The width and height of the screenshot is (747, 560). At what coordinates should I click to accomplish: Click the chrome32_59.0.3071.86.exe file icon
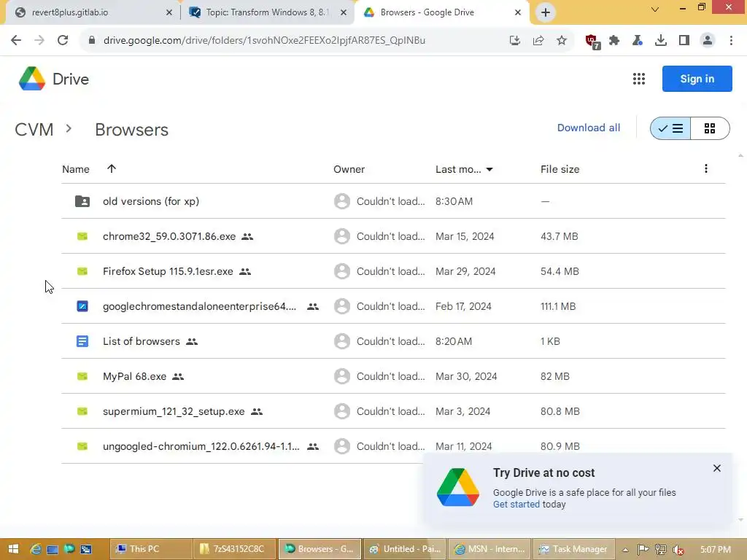[82, 236]
